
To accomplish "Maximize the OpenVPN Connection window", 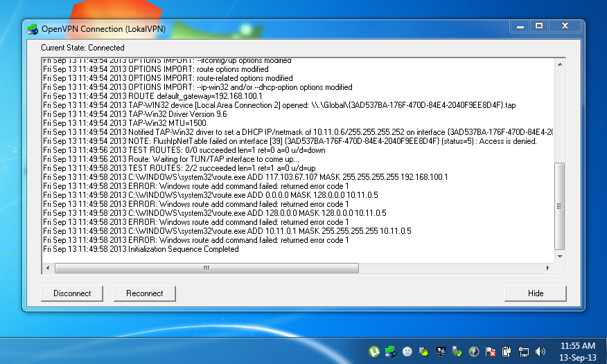I will pos(539,26).
